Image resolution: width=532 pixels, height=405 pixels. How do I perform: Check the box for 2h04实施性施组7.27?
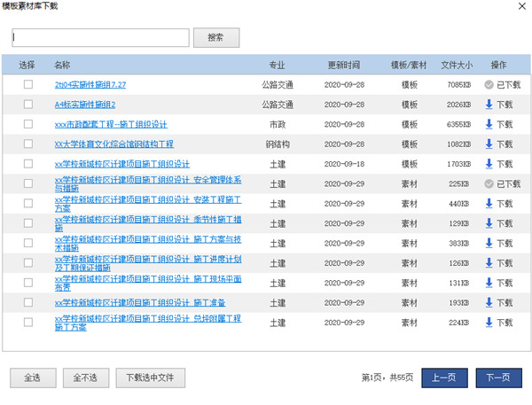28,84
